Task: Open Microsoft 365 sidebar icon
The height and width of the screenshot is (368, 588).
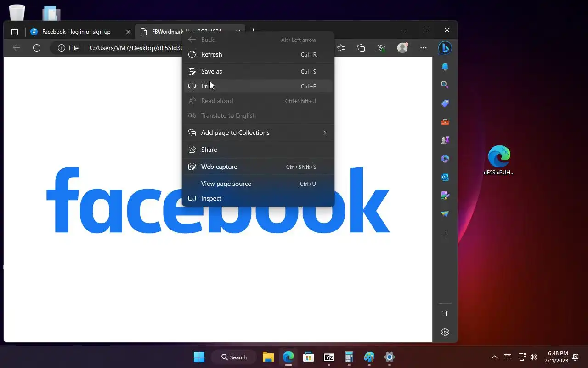Action: pyautogui.click(x=445, y=159)
